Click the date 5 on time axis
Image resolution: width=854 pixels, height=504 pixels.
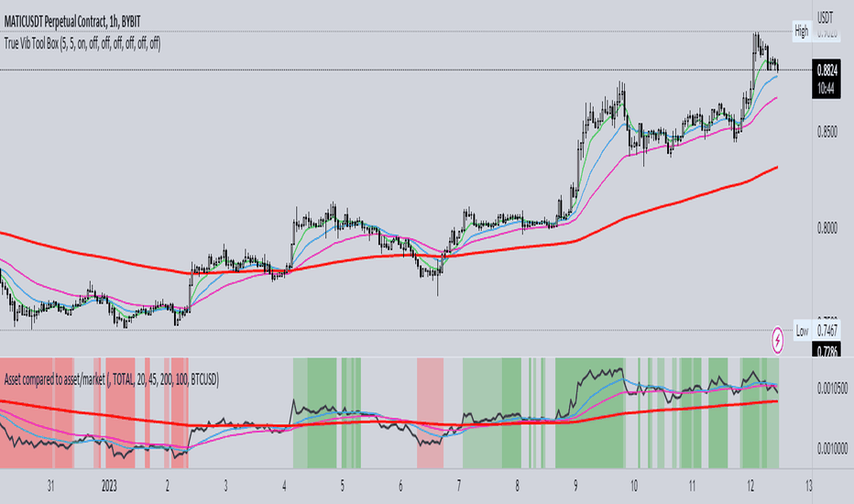tap(342, 486)
